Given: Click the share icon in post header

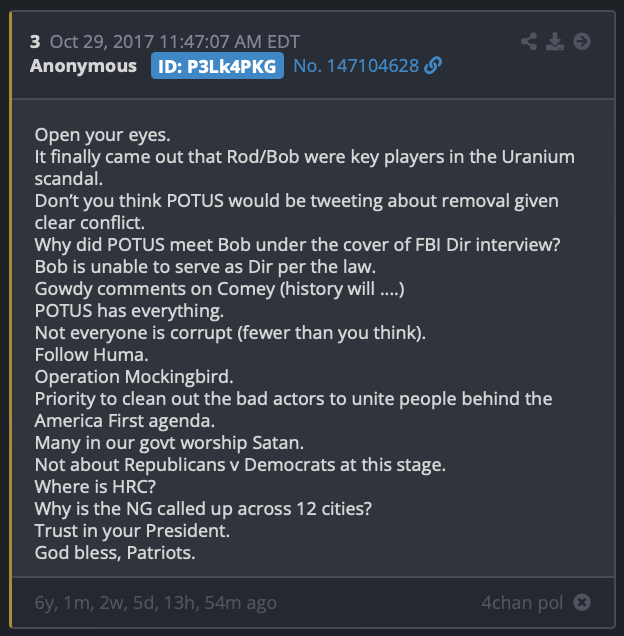Looking at the screenshot, I should pos(529,41).
